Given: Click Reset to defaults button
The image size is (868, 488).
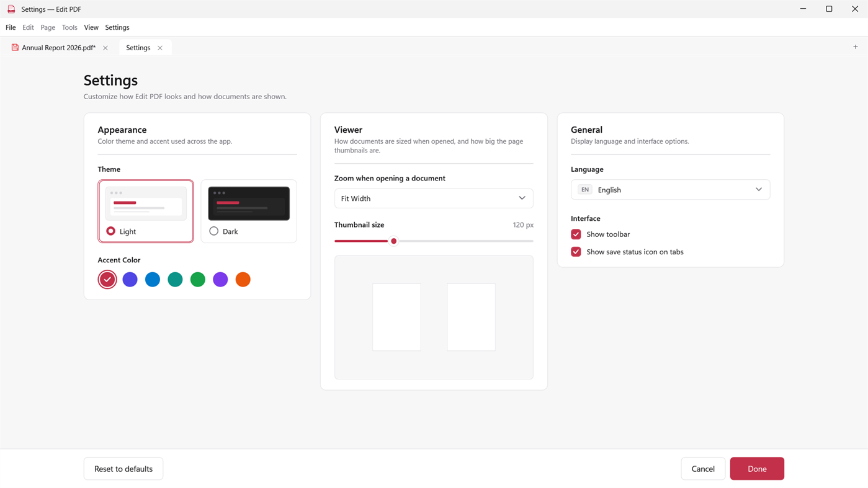Looking at the screenshot, I should pyautogui.click(x=123, y=469).
